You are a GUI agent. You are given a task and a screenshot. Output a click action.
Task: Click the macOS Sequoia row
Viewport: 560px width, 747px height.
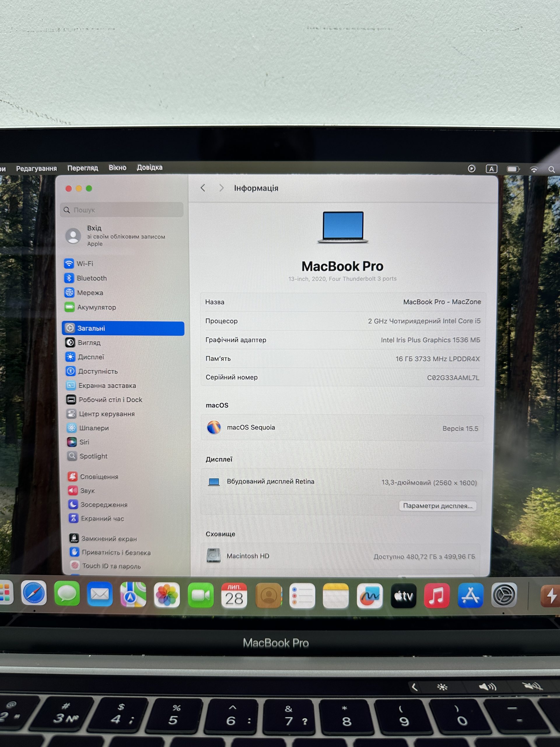click(342, 428)
